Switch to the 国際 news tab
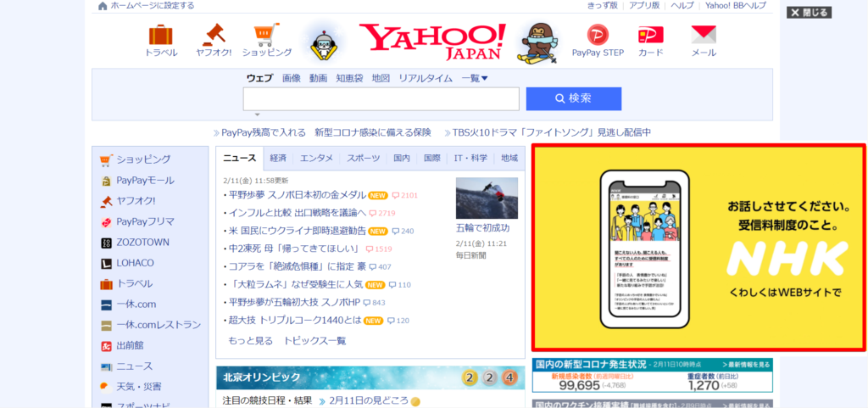Screen dimensions: 868x408 pos(432,159)
